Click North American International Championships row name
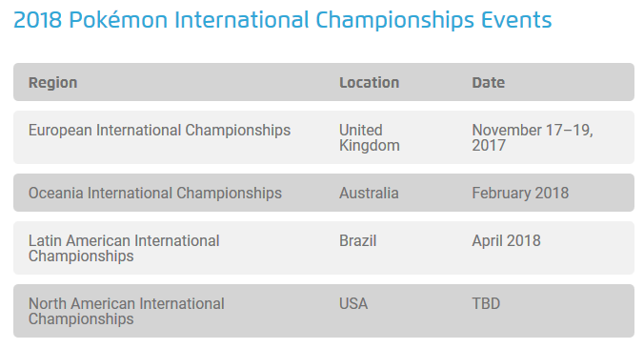 126,311
